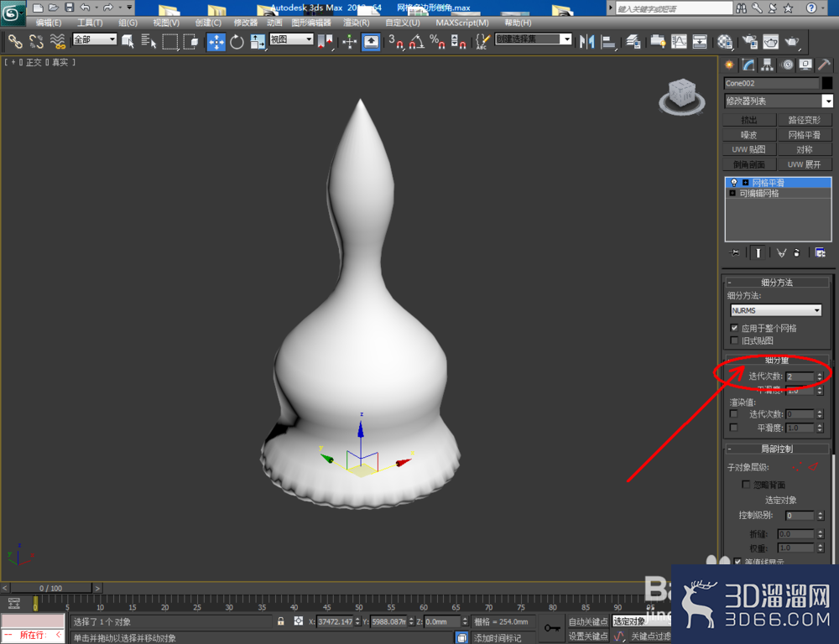The height and width of the screenshot is (644, 839).
Task: Toggle 应用于整个网格 checkbox
Action: (734, 328)
